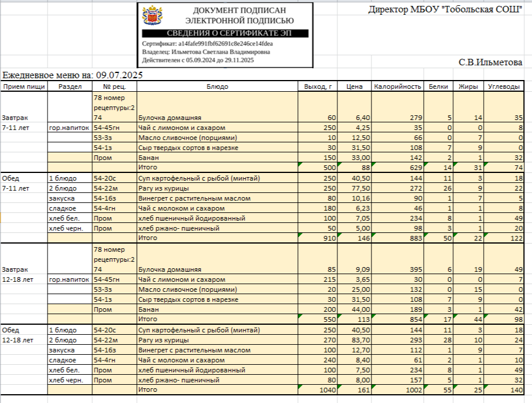Click the '№ рец.' column header
This screenshot has width=532, height=403.
[x=115, y=86]
